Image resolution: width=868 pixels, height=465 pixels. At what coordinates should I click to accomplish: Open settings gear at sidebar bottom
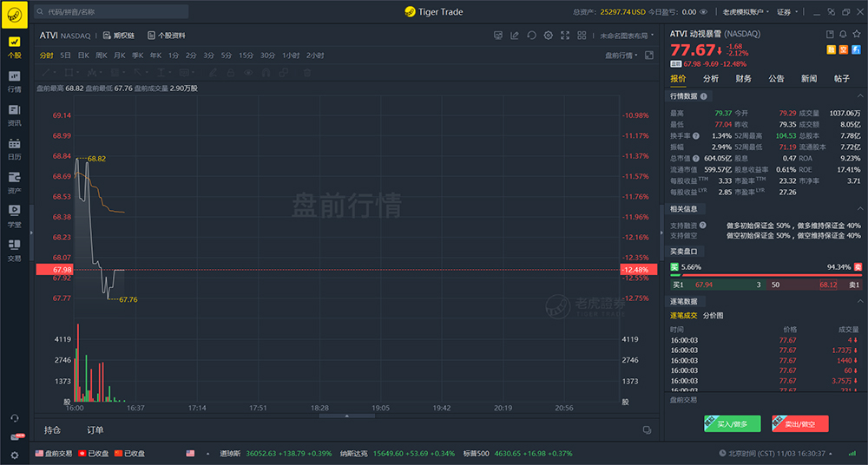(x=15, y=455)
